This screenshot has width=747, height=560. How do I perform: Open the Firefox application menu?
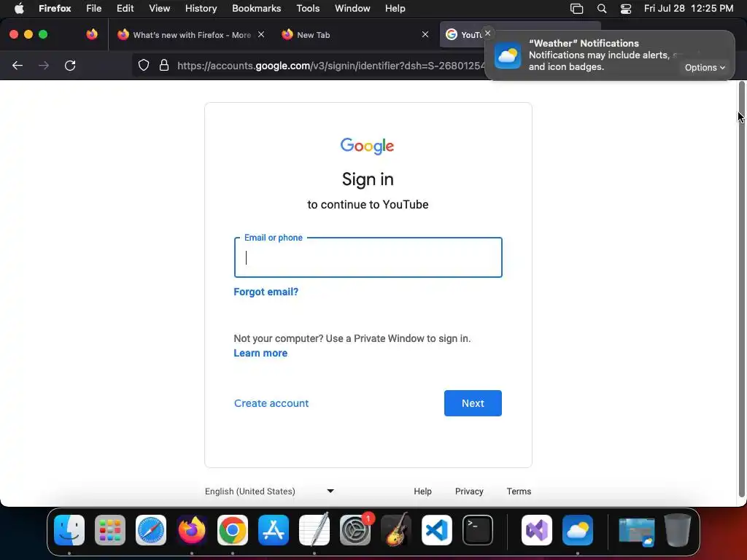pyautogui.click(x=55, y=9)
